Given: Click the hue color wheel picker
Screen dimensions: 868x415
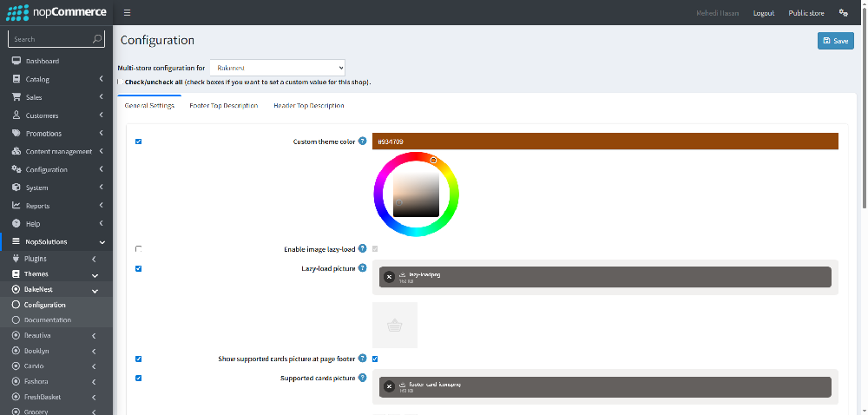Looking at the screenshot, I should (x=417, y=161).
